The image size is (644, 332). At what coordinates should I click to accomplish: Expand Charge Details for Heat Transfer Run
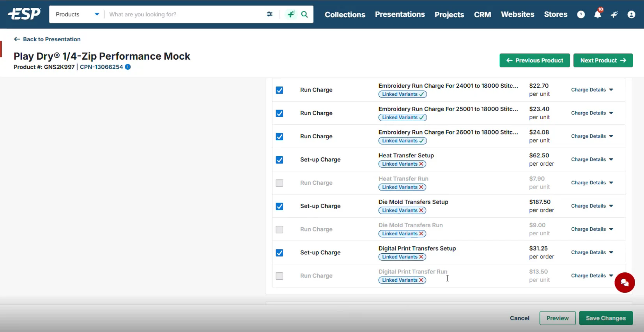pyautogui.click(x=592, y=182)
